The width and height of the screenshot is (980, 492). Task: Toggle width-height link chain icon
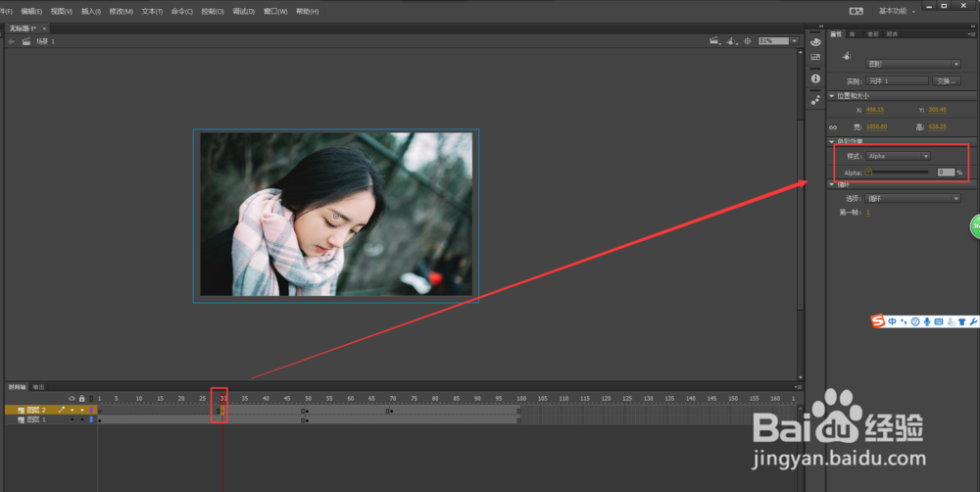833,126
